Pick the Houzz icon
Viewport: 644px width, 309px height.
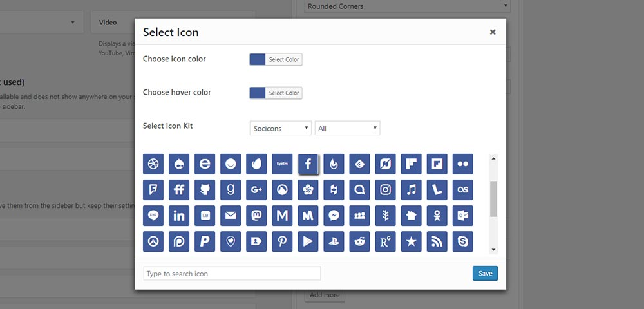[x=334, y=190]
